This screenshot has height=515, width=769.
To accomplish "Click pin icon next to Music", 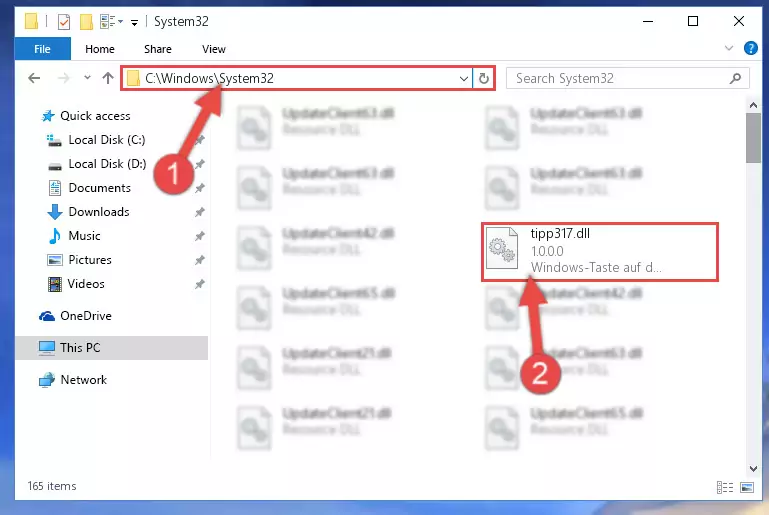I will click(200, 236).
